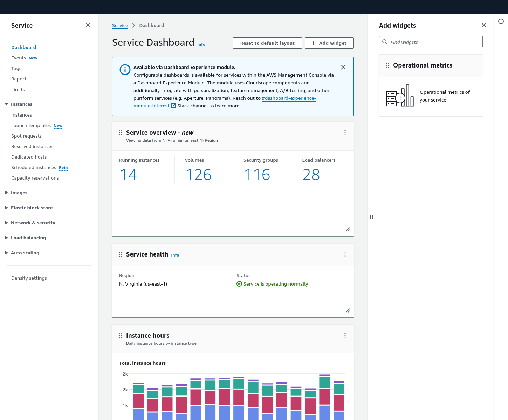Expand the Images navigation section
Image resolution: width=508 pixels, height=420 pixels.
click(6, 192)
